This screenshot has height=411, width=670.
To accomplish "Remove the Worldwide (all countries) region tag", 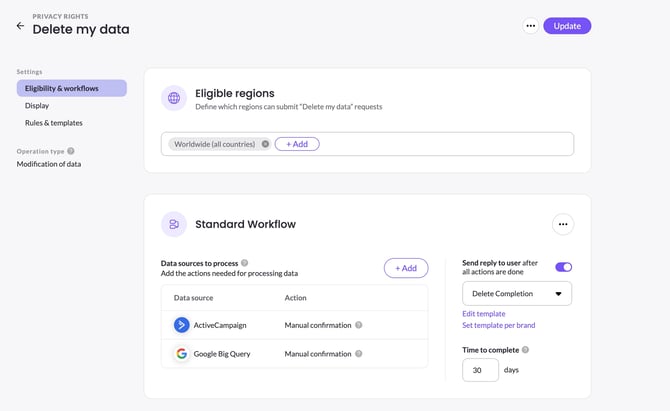I will pyautogui.click(x=265, y=144).
